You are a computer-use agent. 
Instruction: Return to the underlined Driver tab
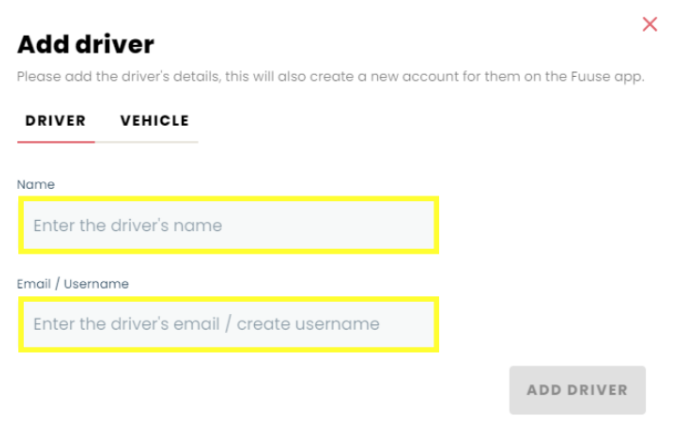[55, 121]
